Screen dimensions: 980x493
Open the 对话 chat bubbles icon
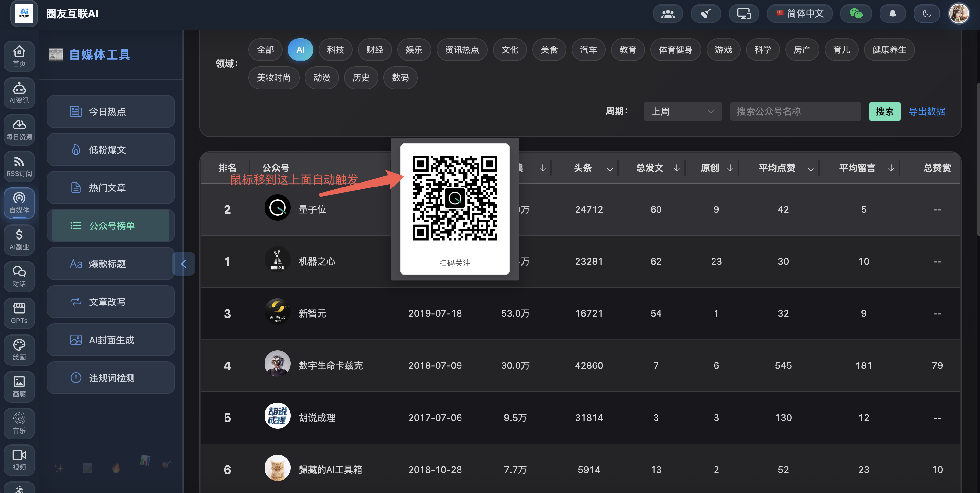pyautogui.click(x=19, y=277)
